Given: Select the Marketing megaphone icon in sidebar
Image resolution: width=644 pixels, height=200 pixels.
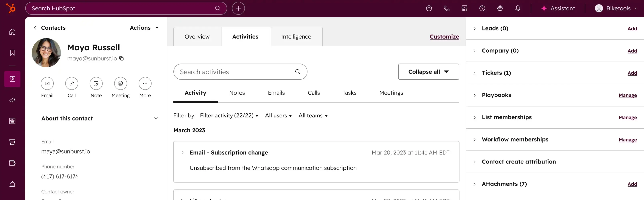Looking at the screenshot, I should (x=12, y=100).
